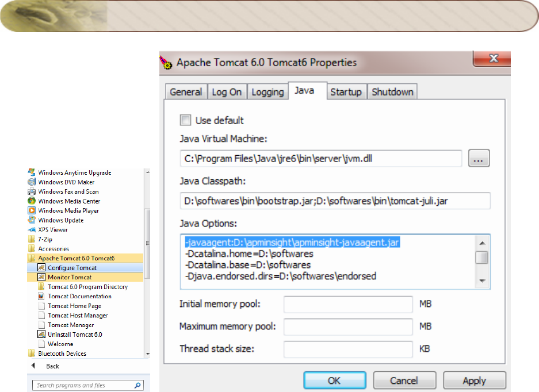Image resolution: width=539 pixels, height=392 pixels.
Task: Click the Configure Tomcat icon
Action: [x=41, y=267]
